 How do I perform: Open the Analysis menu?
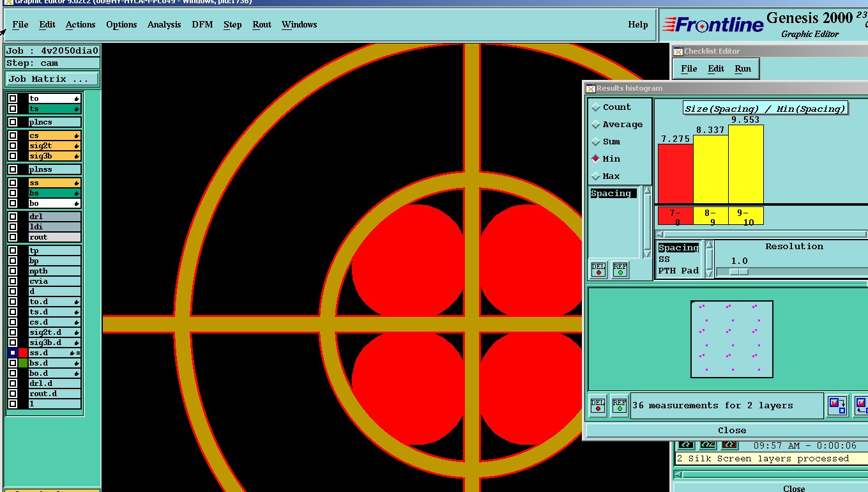164,24
